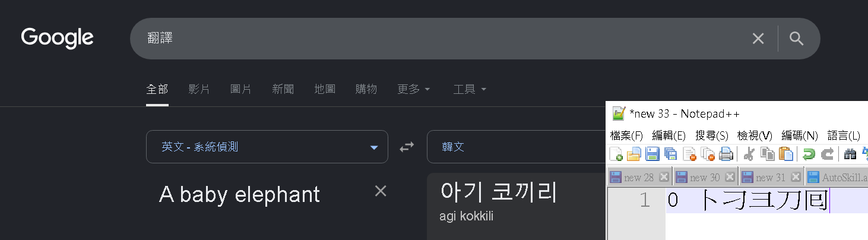Open the 工具 dropdown

[470, 89]
